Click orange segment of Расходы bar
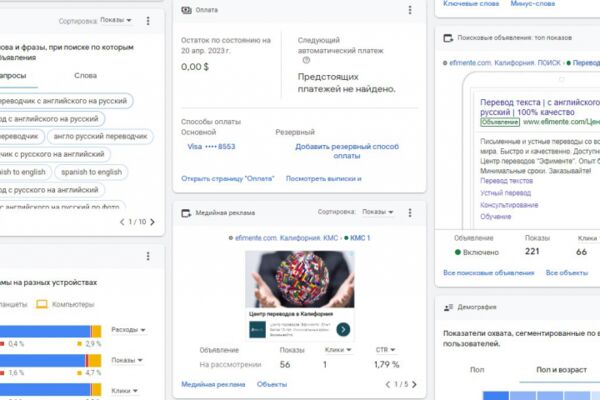600x400 pixels. tap(97, 331)
